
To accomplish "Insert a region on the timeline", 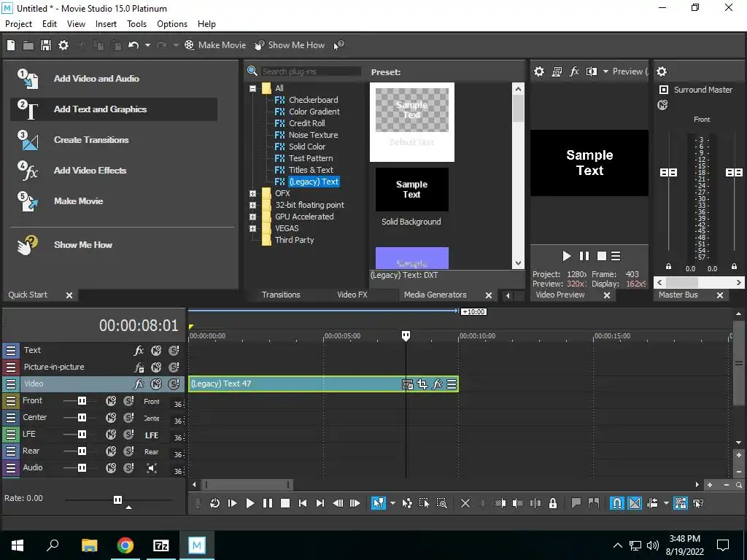I will tap(594, 503).
